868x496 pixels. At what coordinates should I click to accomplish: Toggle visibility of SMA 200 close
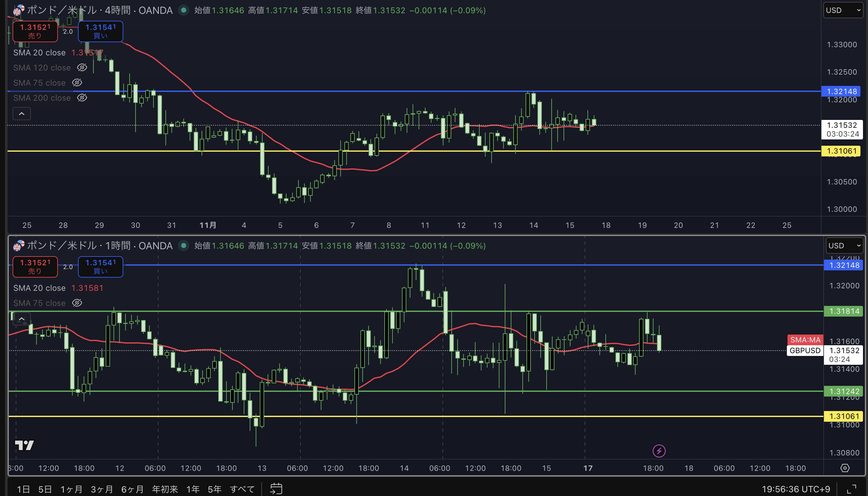(x=82, y=98)
